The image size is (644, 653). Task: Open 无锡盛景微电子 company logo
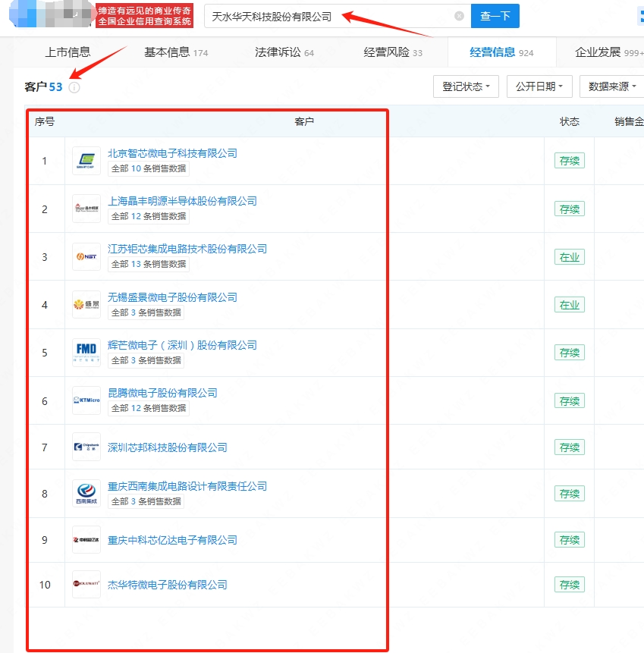click(x=86, y=304)
